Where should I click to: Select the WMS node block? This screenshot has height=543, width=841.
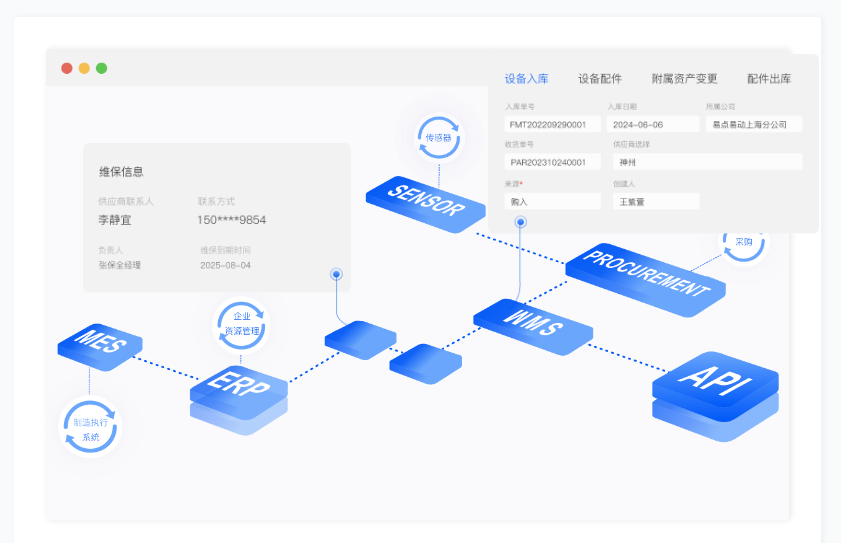(532, 325)
